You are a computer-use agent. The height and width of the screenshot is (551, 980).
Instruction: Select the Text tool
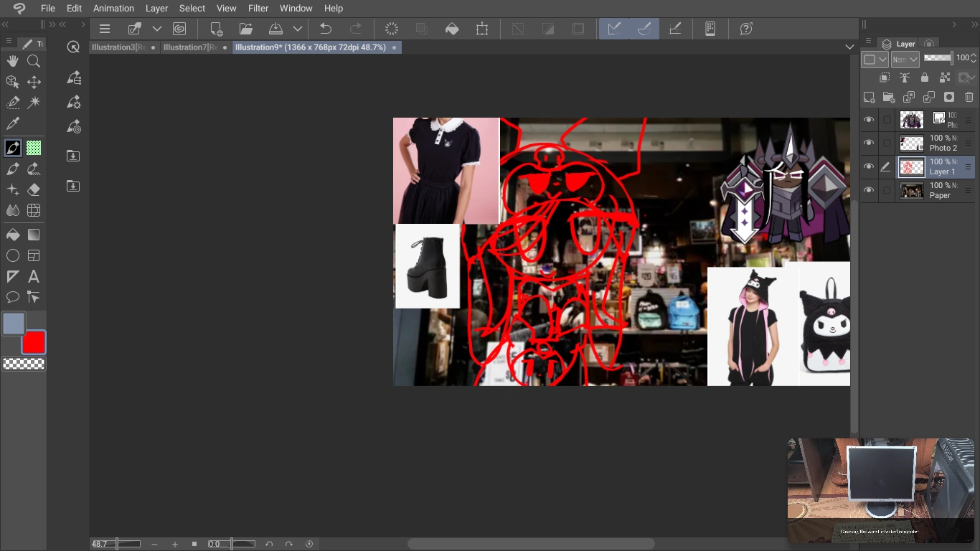click(x=33, y=276)
